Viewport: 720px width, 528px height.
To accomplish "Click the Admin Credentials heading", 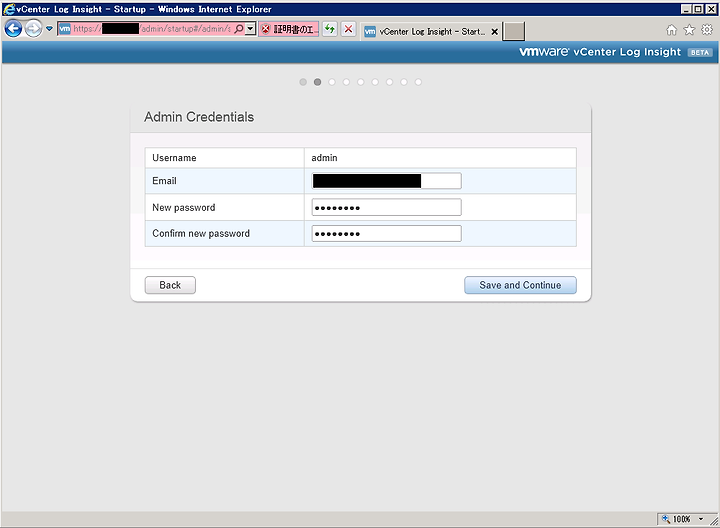I will tap(199, 117).
